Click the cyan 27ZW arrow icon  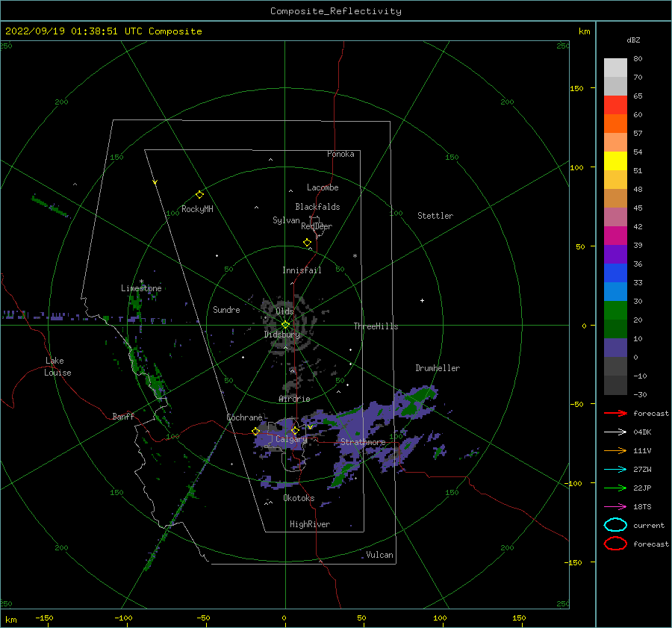click(x=615, y=470)
